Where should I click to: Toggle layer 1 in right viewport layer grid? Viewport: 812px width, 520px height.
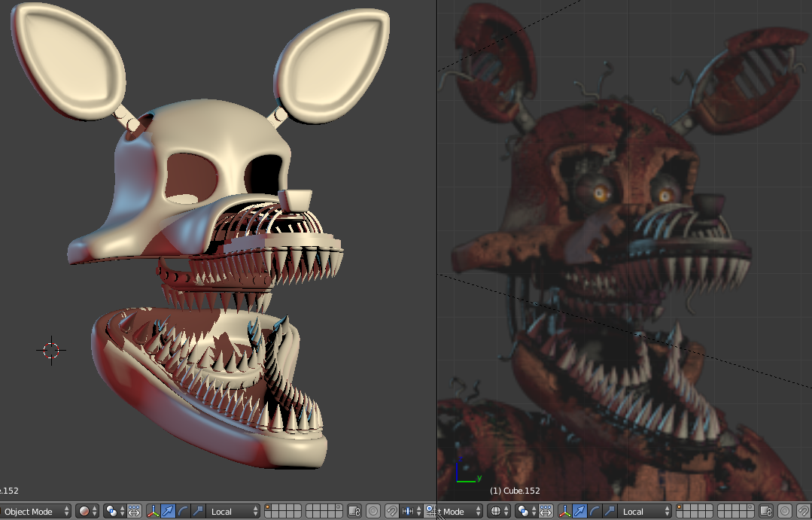(680, 507)
